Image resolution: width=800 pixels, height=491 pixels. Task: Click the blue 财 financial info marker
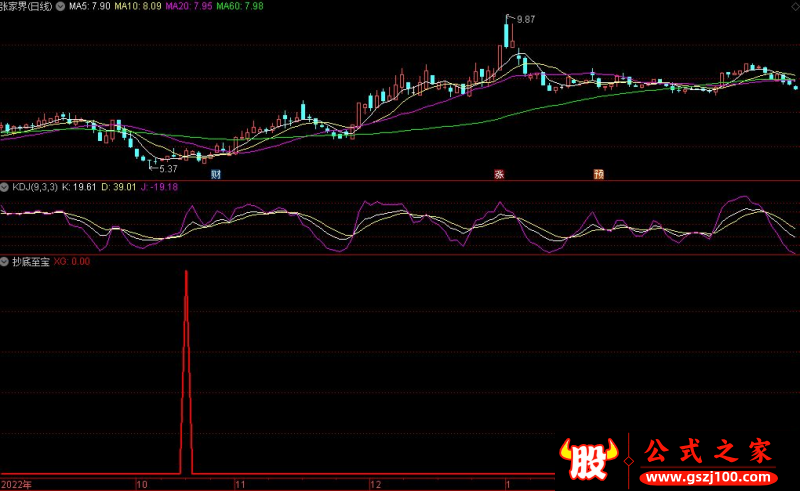click(215, 174)
